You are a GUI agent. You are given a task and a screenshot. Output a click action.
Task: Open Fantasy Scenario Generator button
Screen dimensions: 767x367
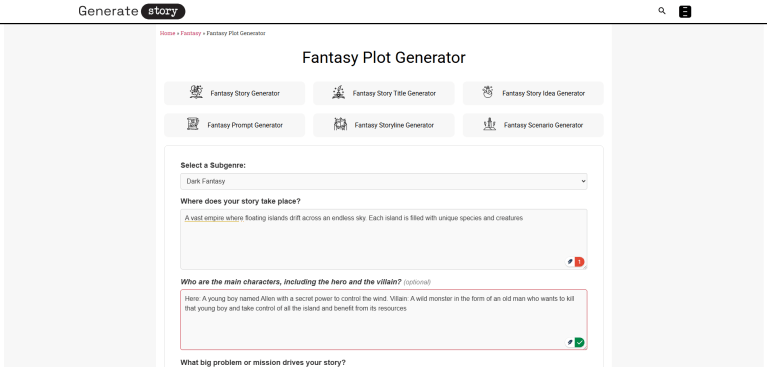(x=533, y=125)
